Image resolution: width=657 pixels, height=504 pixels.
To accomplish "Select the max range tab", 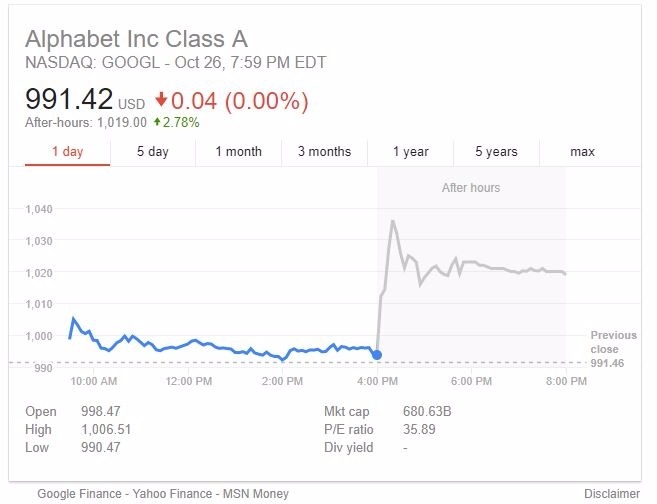I will pos(582,151).
